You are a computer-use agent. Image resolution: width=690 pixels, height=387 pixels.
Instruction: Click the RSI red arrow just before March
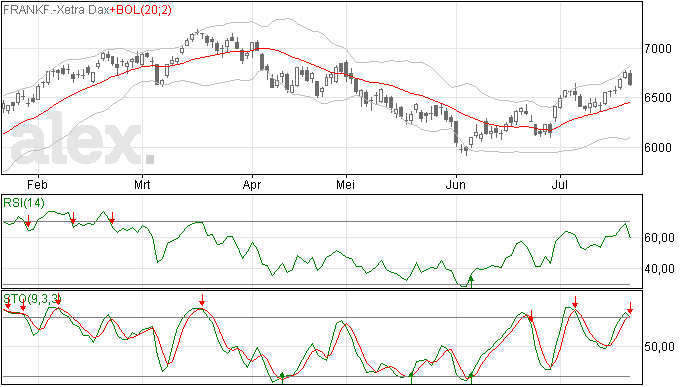(112, 218)
